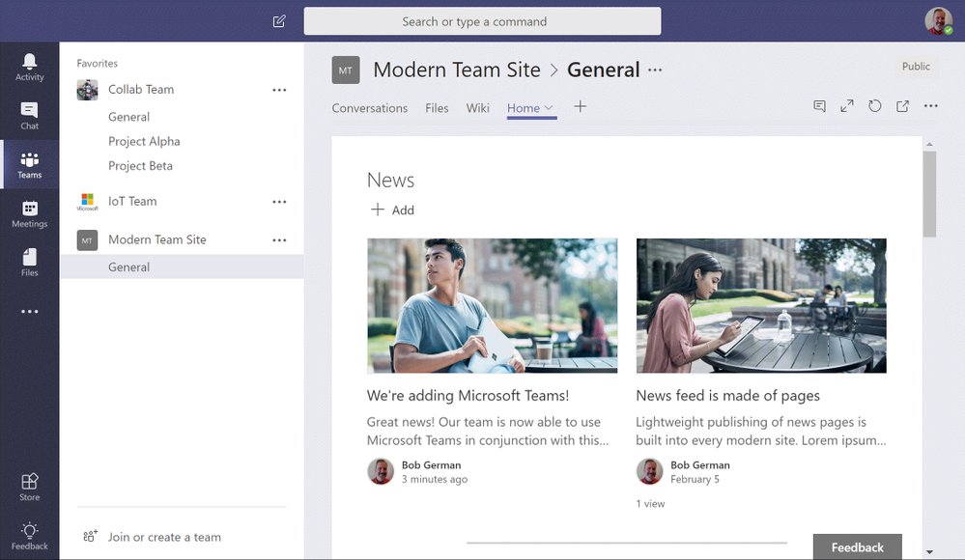Switch to the Conversations tab
965x560 pixels.
click(x=369, y=108)
